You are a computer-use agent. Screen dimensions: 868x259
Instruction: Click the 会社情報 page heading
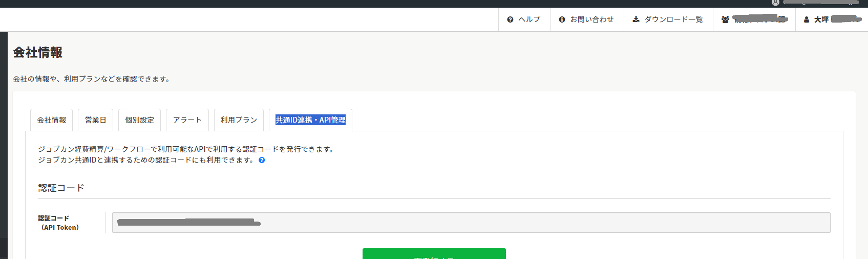point(38,52)
